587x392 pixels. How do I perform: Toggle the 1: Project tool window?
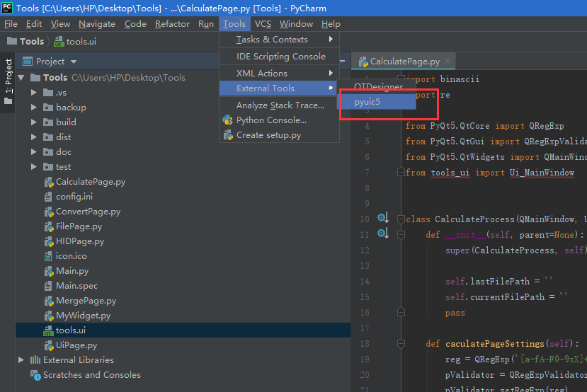(8, 82)
